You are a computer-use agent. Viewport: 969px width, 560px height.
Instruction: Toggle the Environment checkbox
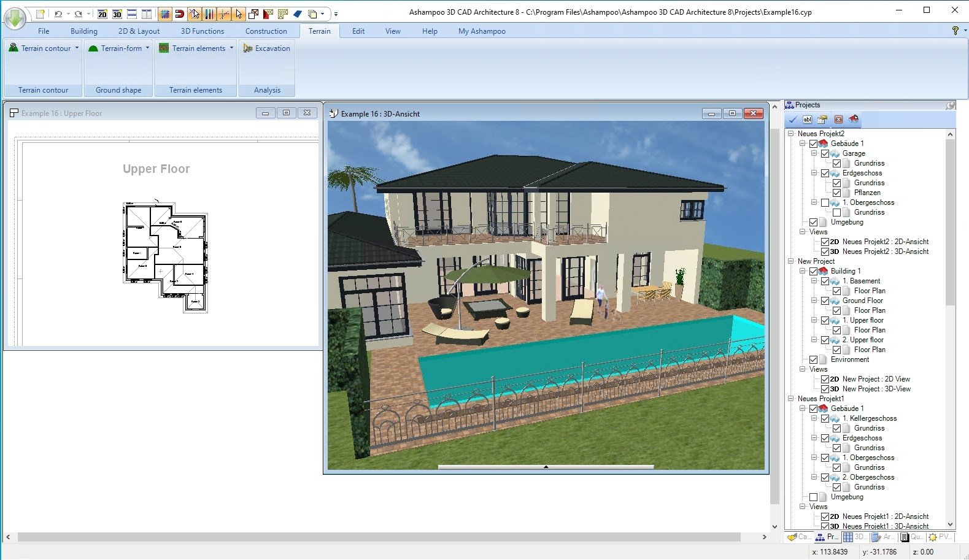coord(813,359)
